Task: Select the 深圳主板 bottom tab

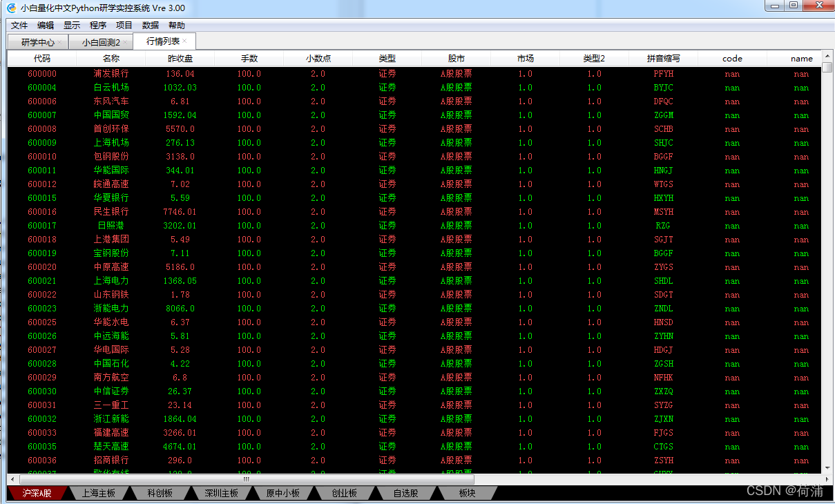Action: [x=222, y=493]
